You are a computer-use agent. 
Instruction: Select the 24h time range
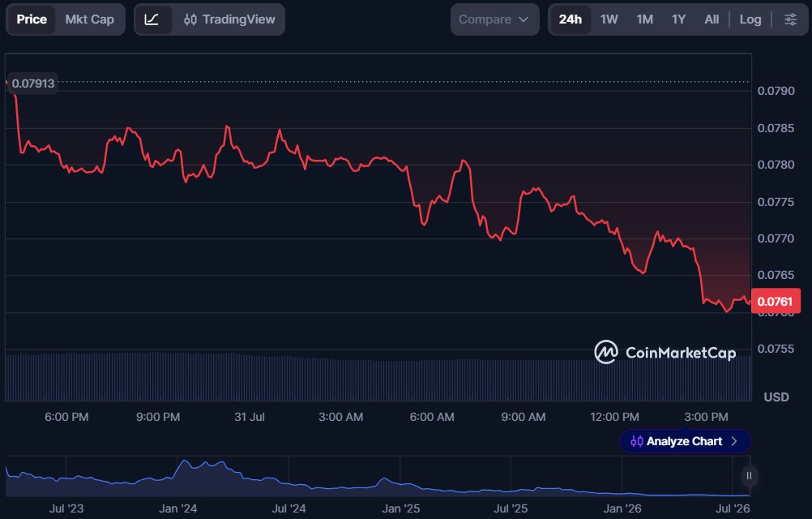(571, 19)
